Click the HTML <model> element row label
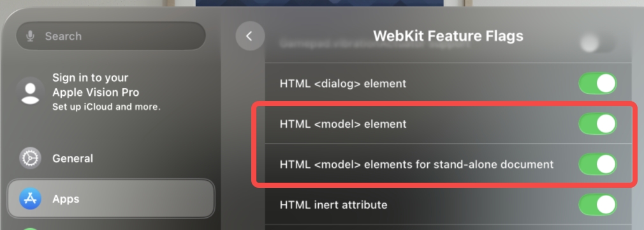This screenshot has width=644, height=230. tap(343, 124)
